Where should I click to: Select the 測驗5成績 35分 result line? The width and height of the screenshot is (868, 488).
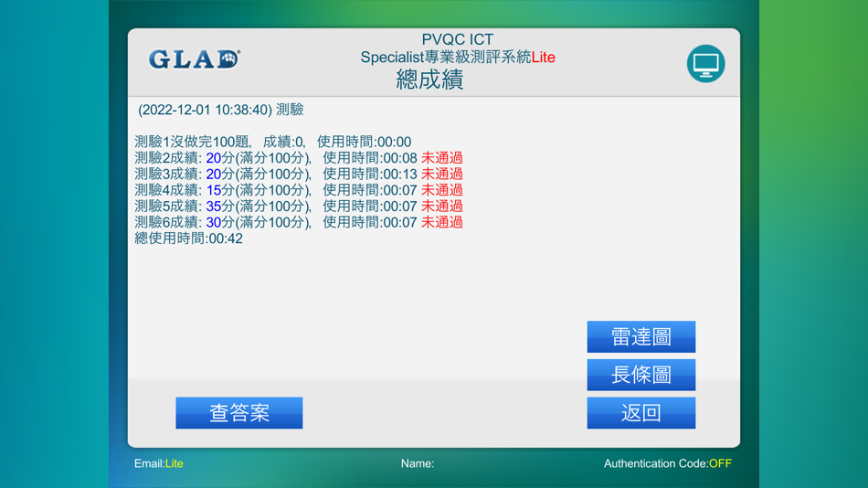(299, 206)
